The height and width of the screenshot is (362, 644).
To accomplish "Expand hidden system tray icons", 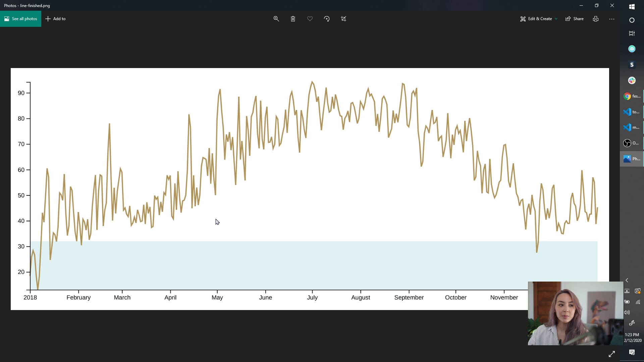I will tap(627, 280).
